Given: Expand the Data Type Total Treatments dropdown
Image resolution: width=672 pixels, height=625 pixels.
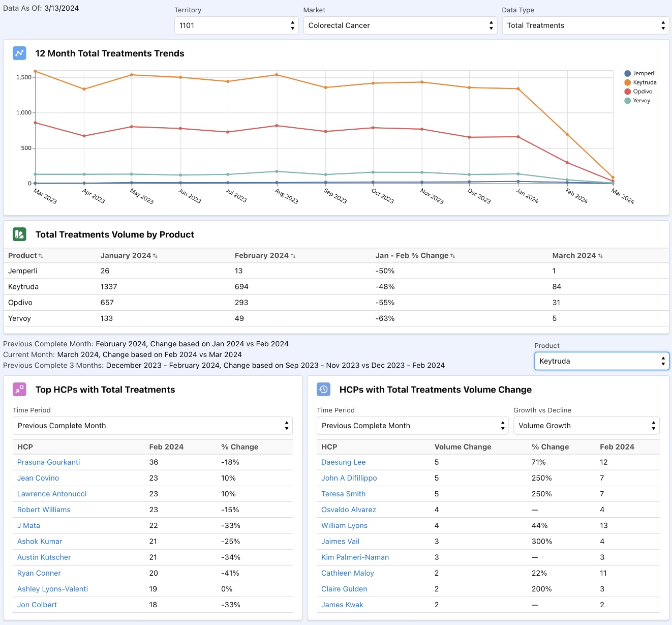Looking at the screenshot, I should click(585, 25).
